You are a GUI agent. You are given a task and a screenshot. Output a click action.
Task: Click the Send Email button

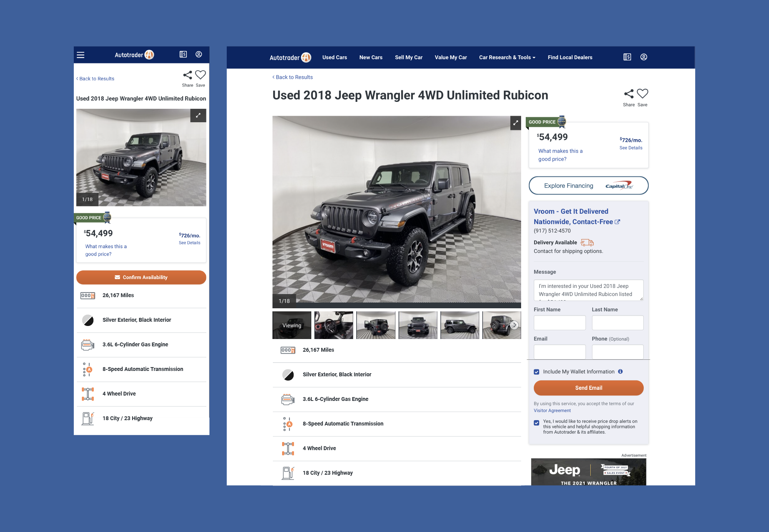[588, 388]
